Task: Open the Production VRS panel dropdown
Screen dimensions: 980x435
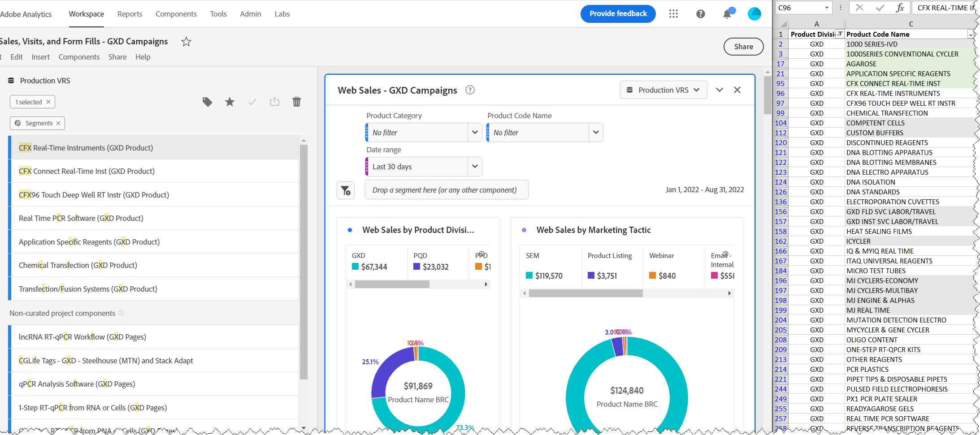Action: [663, 90]
